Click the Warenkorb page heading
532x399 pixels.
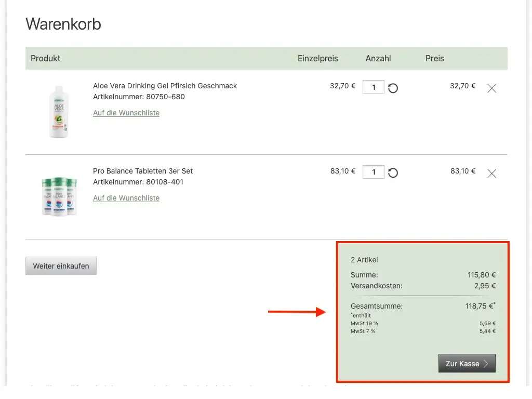click(x=63, y=24)
